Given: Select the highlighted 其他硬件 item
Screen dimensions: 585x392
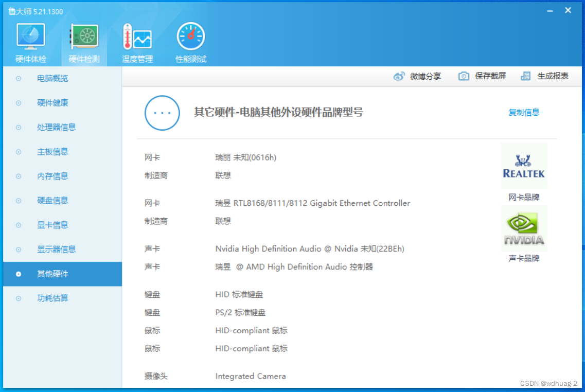Looking at the screenshot, I should click(x=62, y=274).
